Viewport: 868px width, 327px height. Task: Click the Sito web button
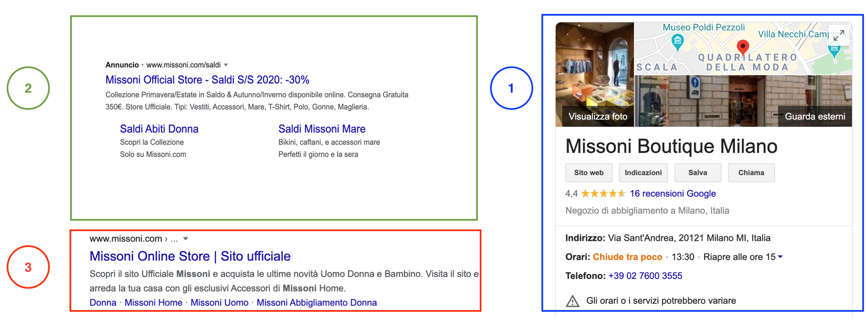click(588, 173)
